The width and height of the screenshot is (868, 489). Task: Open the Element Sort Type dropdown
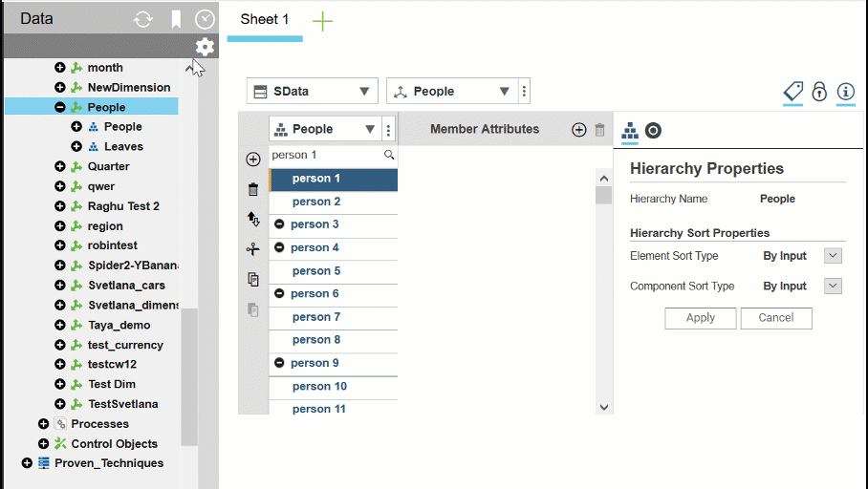[x=833, y=256]
